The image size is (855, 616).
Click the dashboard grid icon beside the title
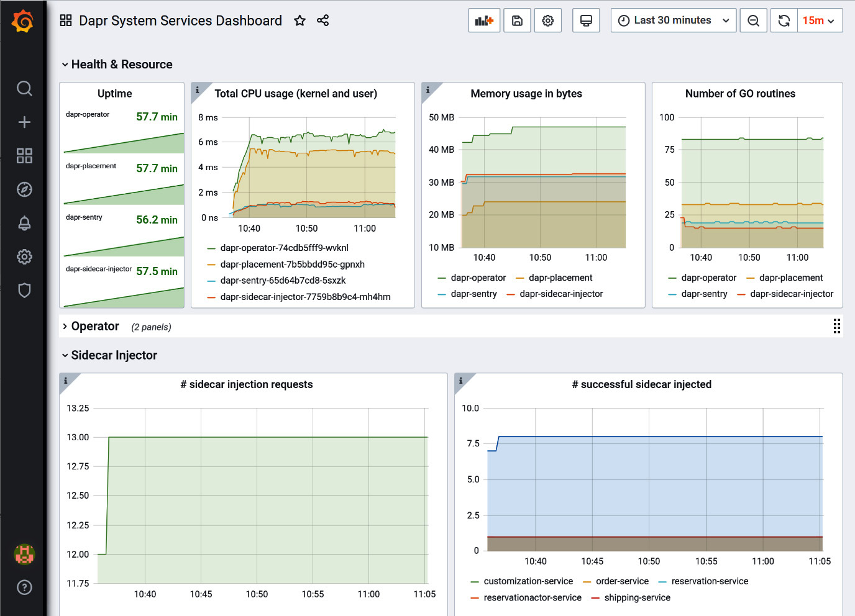66,20
